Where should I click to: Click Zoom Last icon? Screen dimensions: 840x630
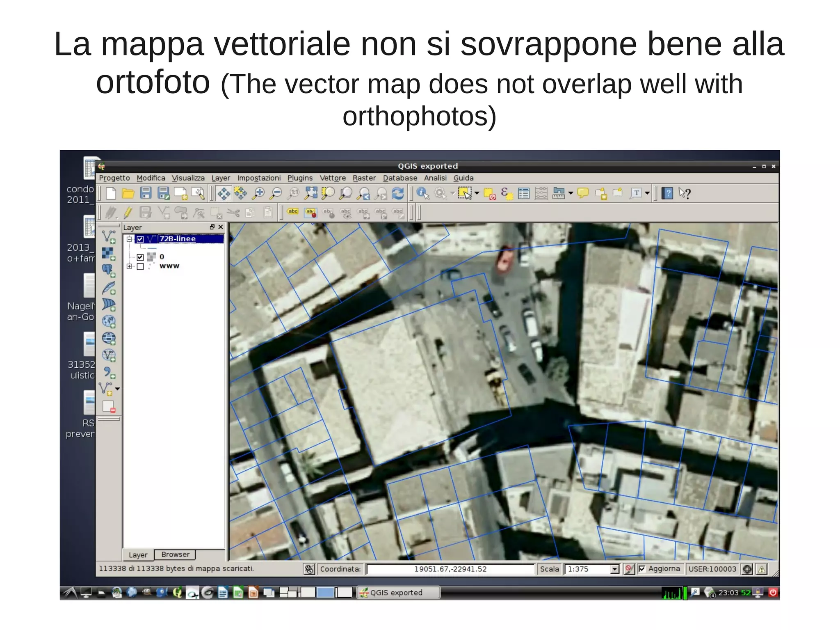pos(363,193)
